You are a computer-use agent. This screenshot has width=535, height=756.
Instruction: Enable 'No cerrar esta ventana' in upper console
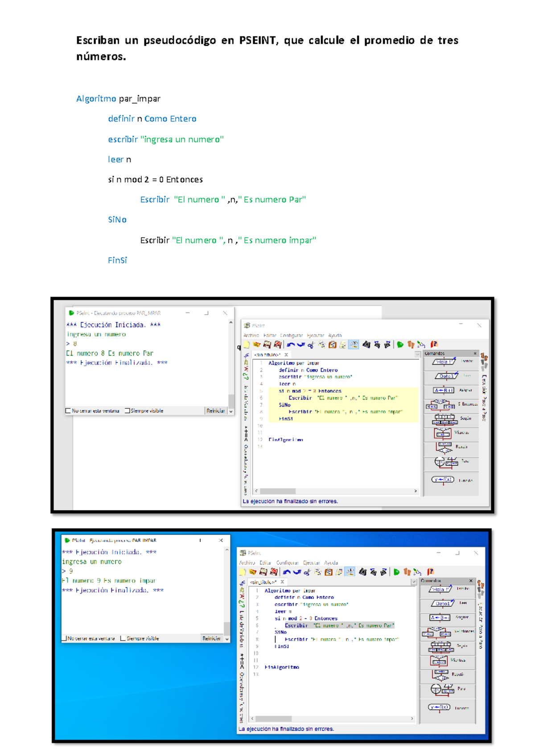(68, 411)
